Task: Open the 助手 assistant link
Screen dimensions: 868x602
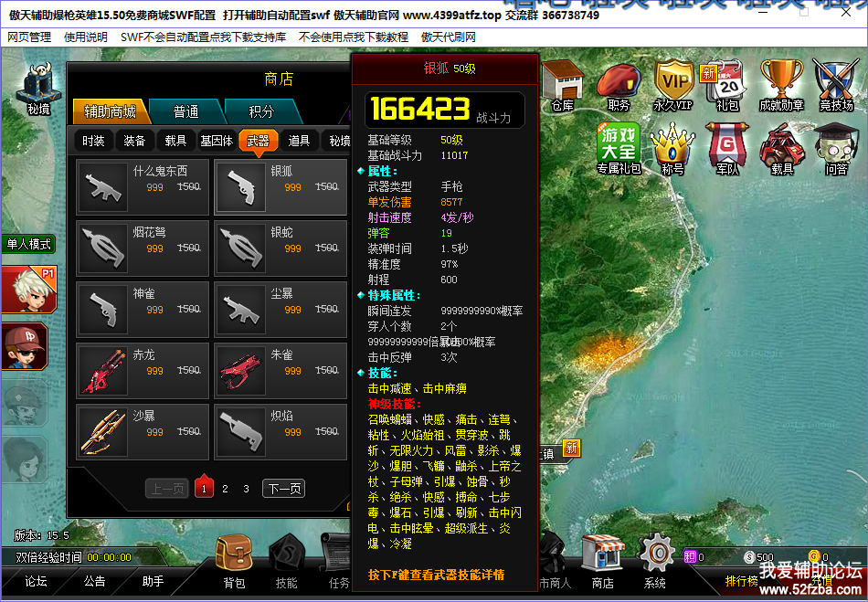Action: click(x=153, y=581)
